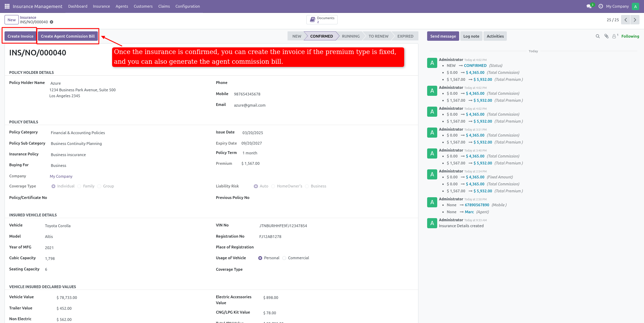Set status to CONFIRMED
644x323 pixels.
(x=321, y=36)
